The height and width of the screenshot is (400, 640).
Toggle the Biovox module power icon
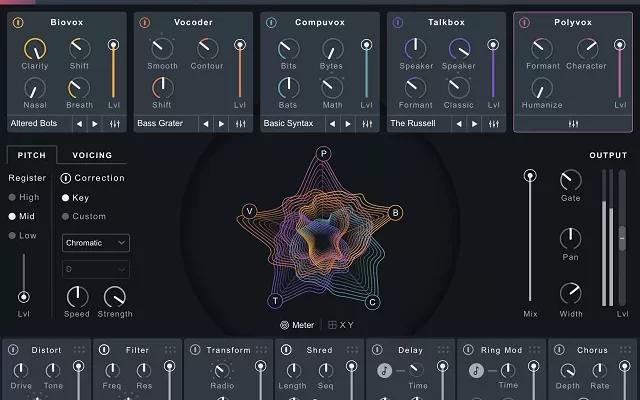(19, 21)
